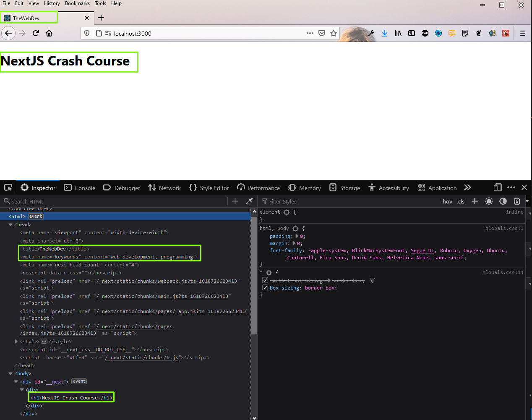
Task: Toggle light color scheme simulation
Action: [x=489, y=201]
